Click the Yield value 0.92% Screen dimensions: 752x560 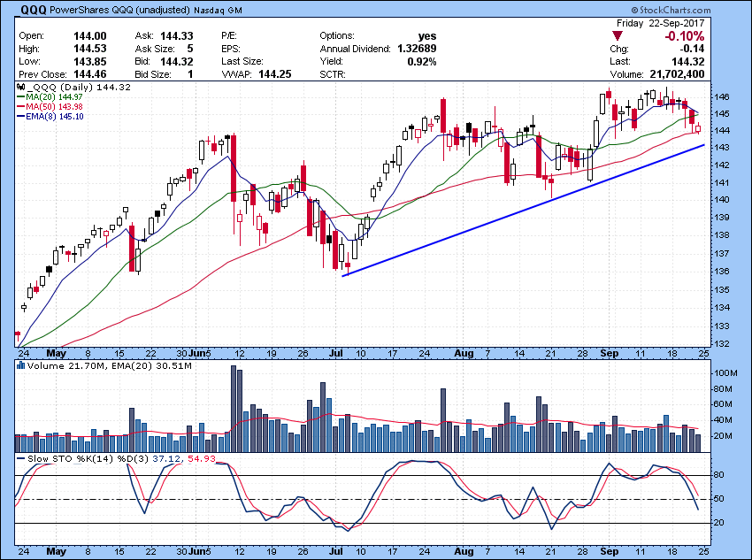pos(421,61)
